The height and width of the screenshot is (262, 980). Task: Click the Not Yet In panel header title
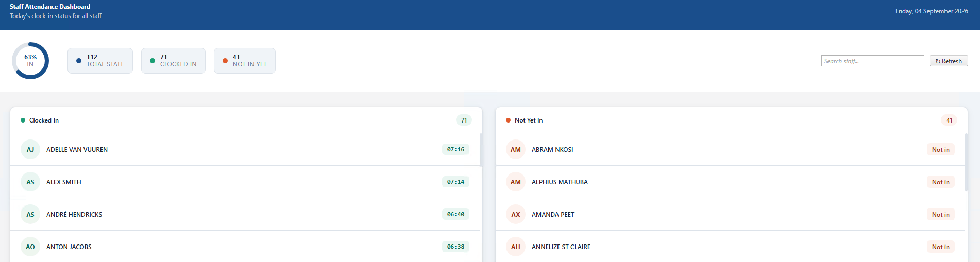click(529, 120)
